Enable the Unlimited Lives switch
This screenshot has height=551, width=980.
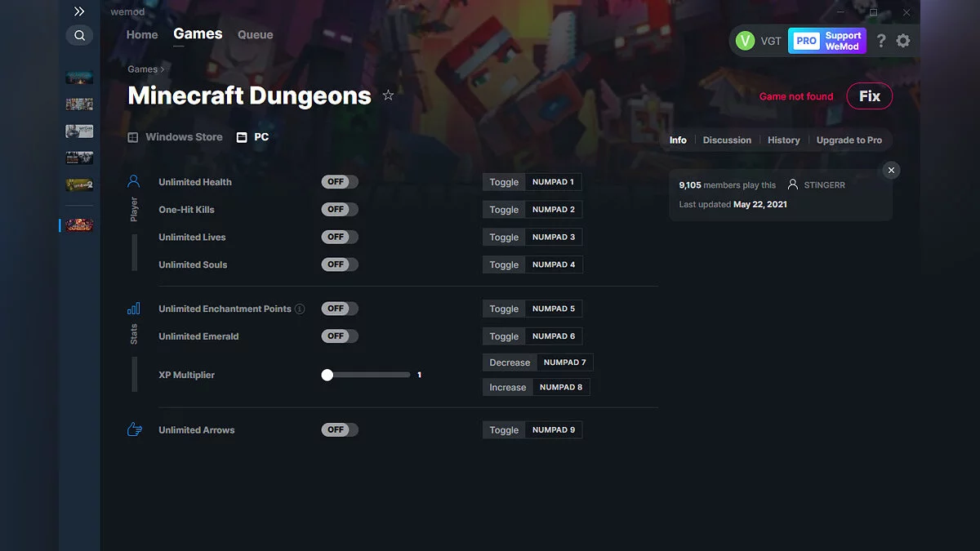(340, 237)
